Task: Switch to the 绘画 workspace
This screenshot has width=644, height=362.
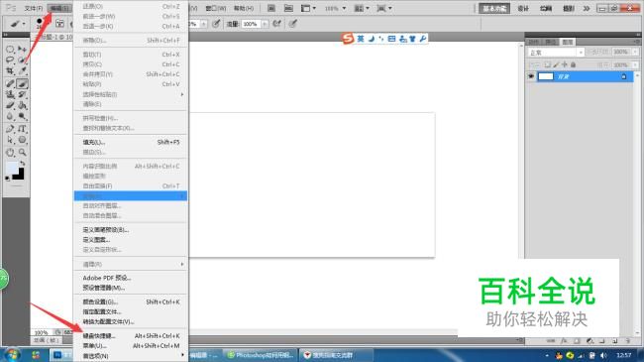Action: click(x=546, y=8)
